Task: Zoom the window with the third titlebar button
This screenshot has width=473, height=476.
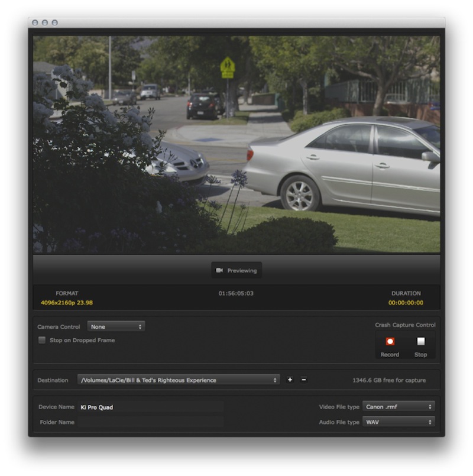Action: pos(55,22)
